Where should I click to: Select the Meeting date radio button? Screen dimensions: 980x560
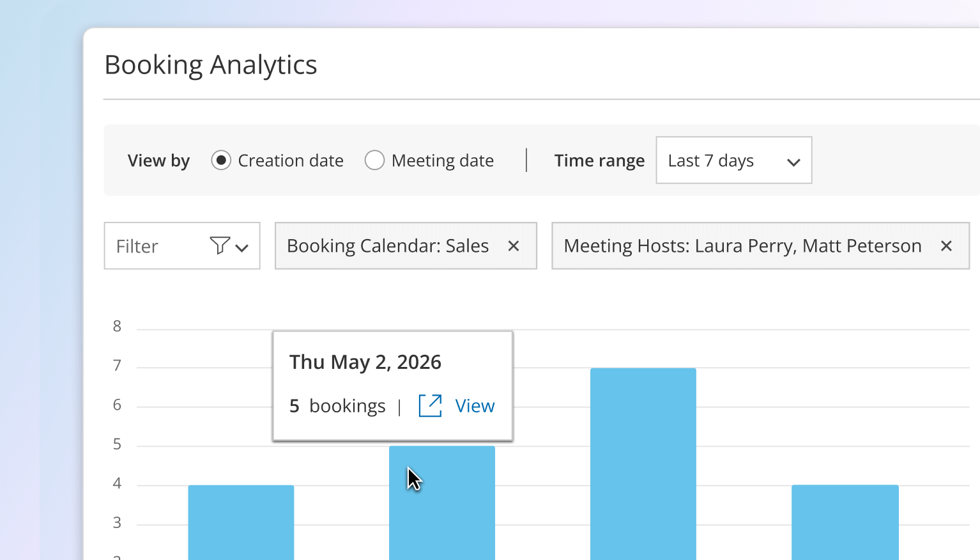click(375, 160)
